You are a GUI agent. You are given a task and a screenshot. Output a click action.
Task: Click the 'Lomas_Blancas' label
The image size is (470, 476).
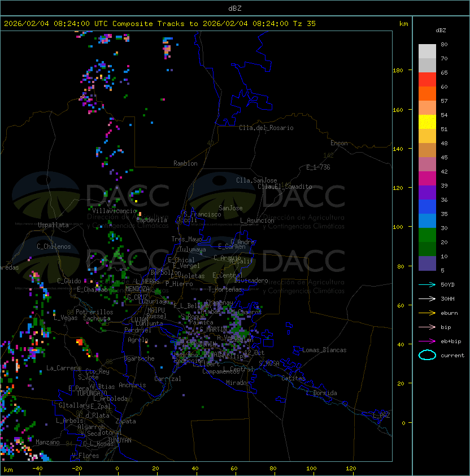tap(324, 350)
